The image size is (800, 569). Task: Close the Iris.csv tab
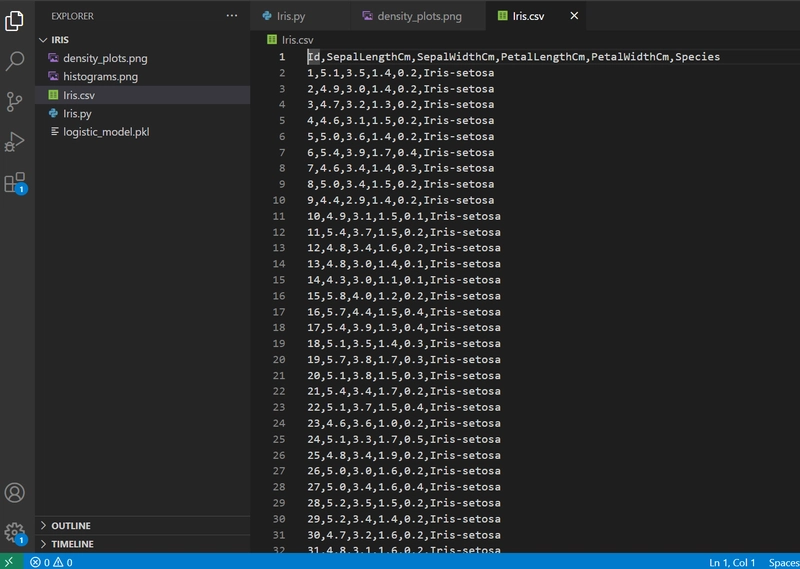coord(574,16)
